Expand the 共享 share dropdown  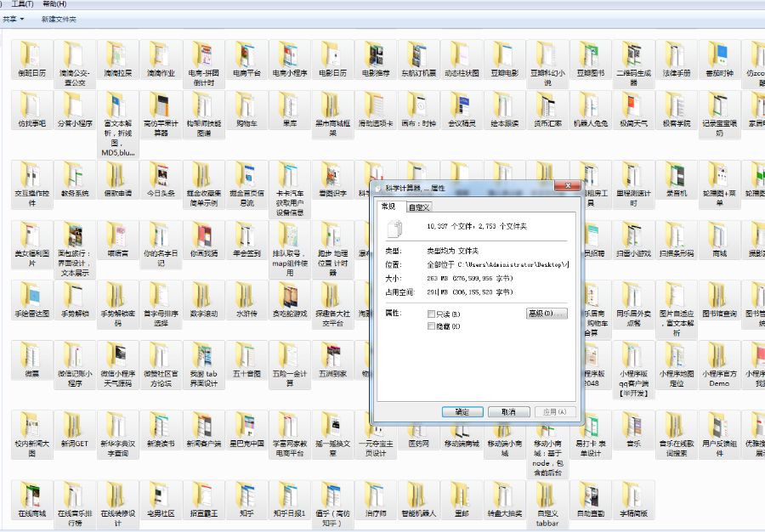[13, 19]
